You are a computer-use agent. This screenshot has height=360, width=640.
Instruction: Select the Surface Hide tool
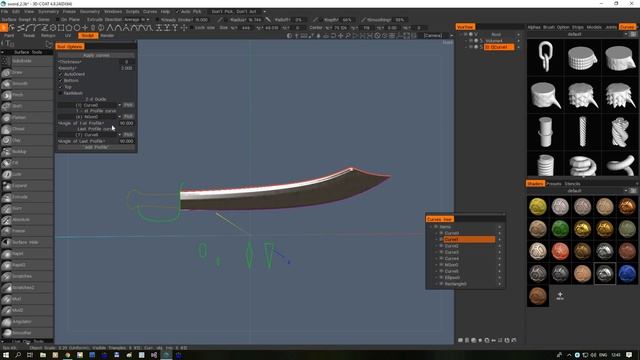coord(27,242)
